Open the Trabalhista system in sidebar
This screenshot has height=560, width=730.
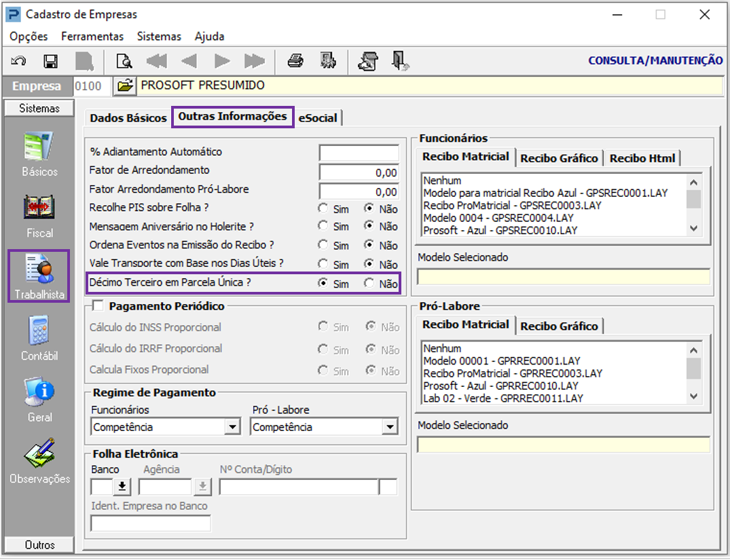tap(39, 276)
